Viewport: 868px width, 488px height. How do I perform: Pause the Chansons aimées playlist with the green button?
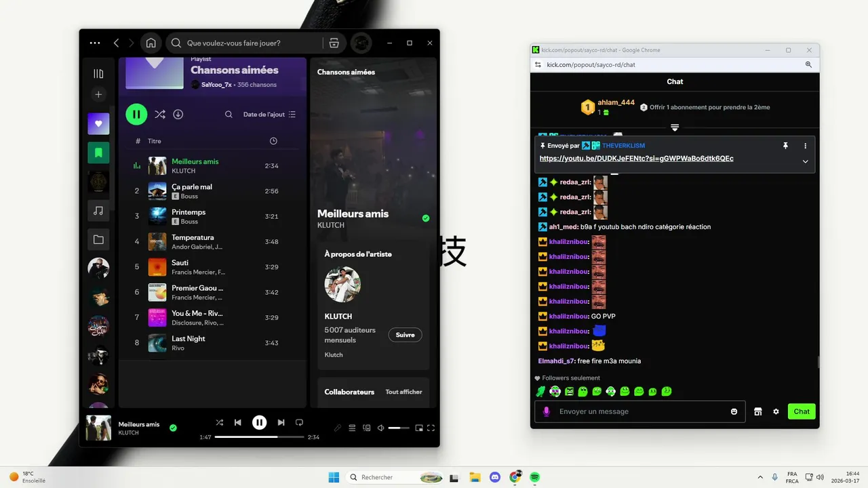tap(136, 115)
